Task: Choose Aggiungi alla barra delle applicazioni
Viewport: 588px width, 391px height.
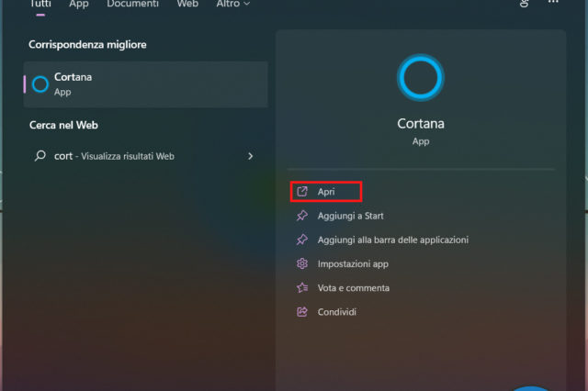Action: (x=393, y=240)
